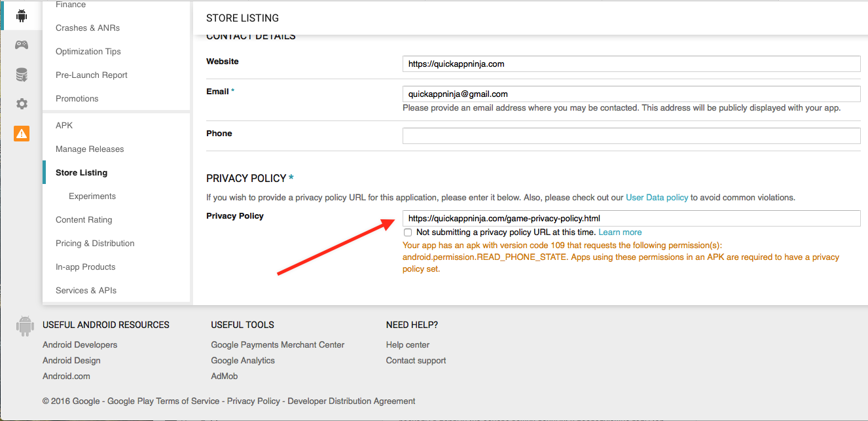Image resolution: width=868 pixels, height=421 pixels.
Task: Select Store Listing in sidebar
Action: [81, 173]
